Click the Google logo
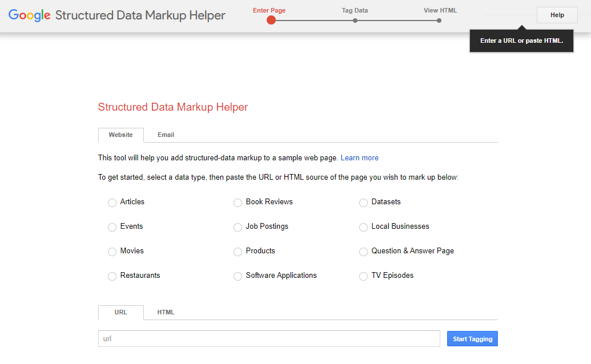 29,15
